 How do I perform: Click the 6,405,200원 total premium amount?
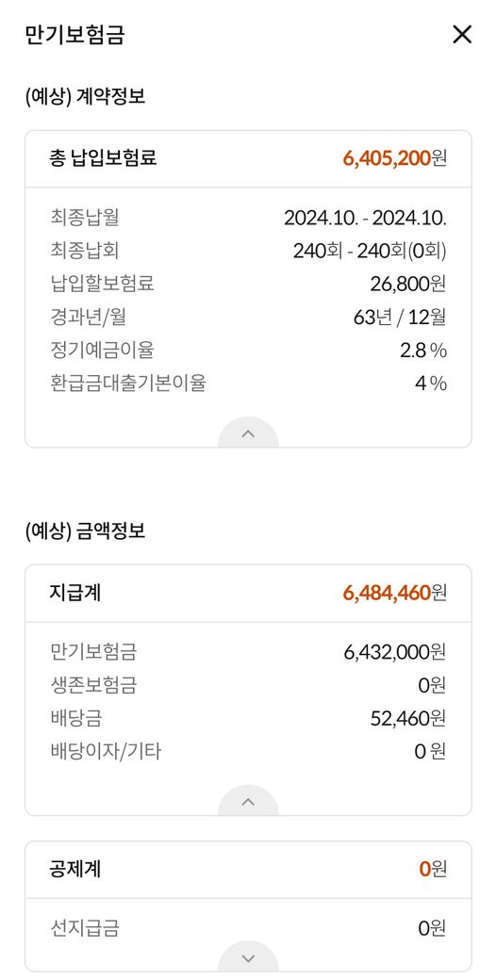(395, 158)
